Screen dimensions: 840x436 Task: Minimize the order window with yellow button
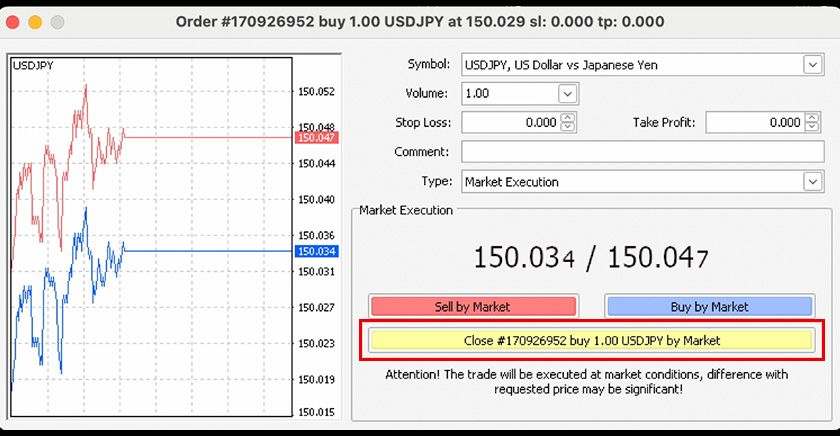35,21
